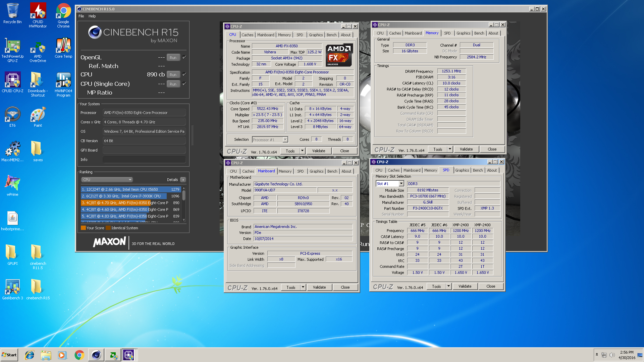The width and height of the screenshot is (644, 362).
Task: Open Windows Media Player taskbar icon
Action: point(62,355)
